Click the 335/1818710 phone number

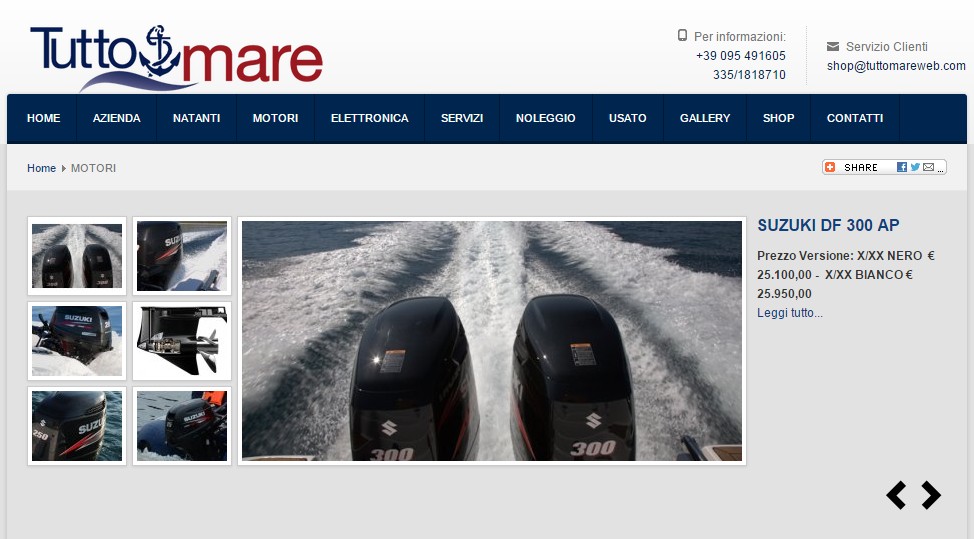[x=749, y=75]
